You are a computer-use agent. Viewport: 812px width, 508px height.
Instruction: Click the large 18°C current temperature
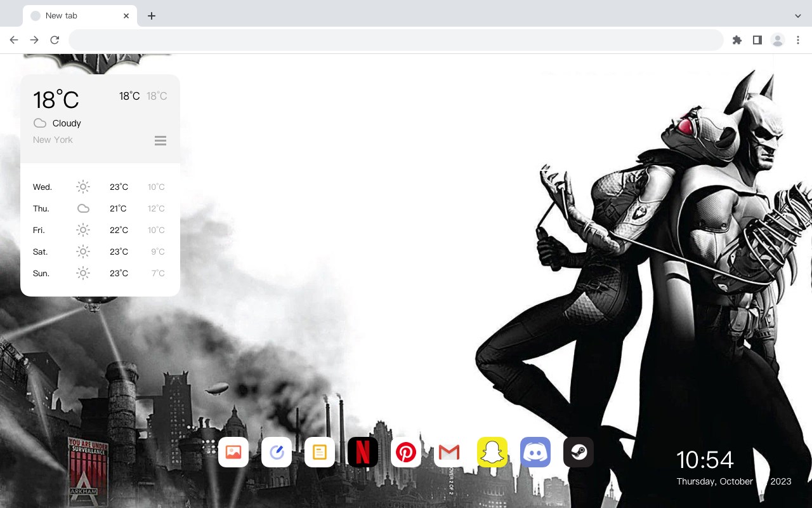tap(56, 100)
